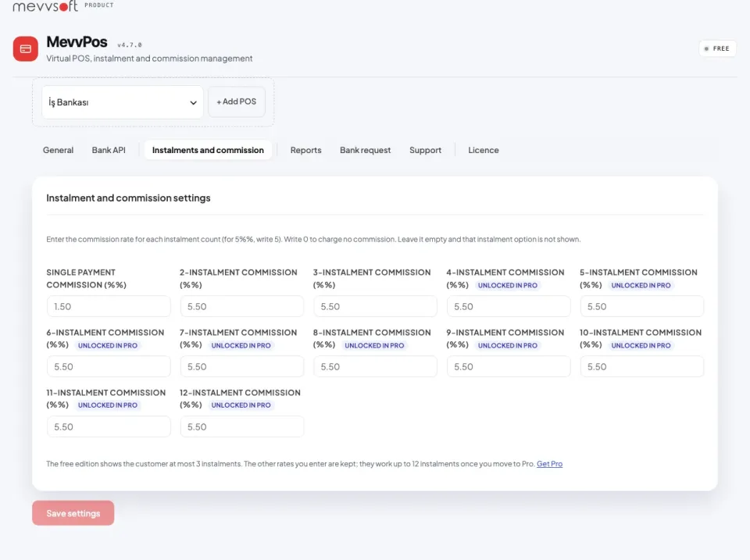Focus the single payment commission field
This screenshot has width=750, height=560.
(109, 306)
